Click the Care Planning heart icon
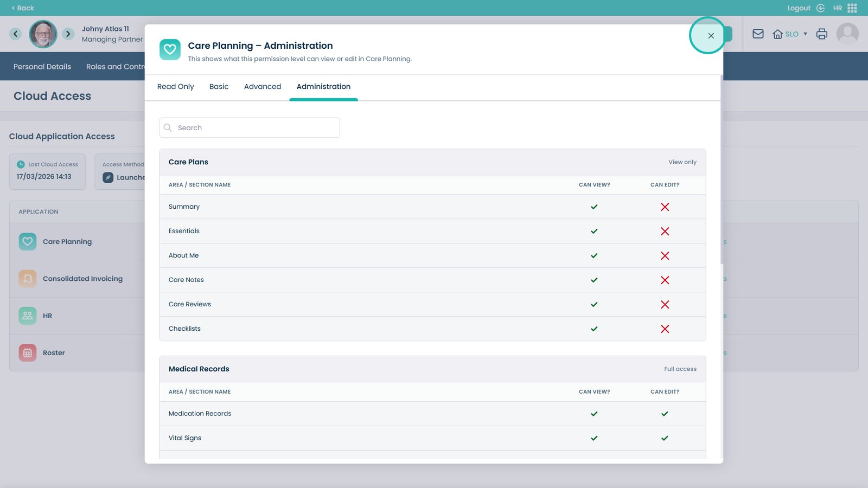Viewport: 868px width, 488px height. [28, 242]
